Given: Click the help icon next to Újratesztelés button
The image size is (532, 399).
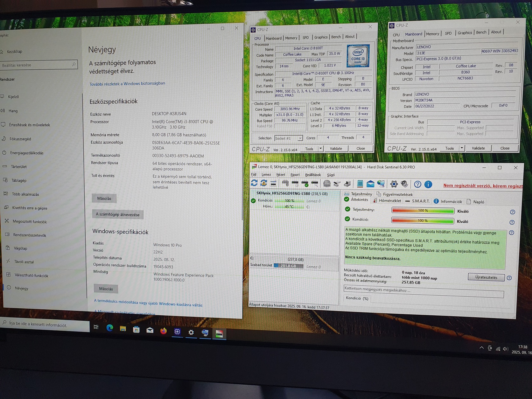Looking at the screenshot, I should click(x=509, y=278).
